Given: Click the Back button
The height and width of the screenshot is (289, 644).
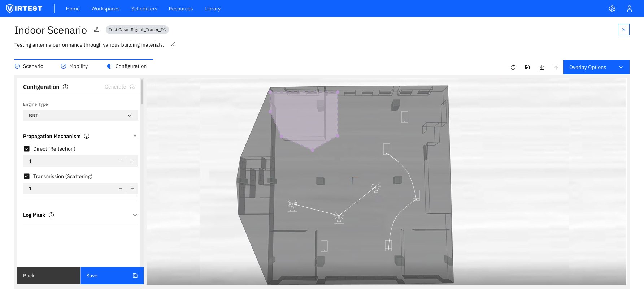Looking at the screenshot, I should 49,276.
